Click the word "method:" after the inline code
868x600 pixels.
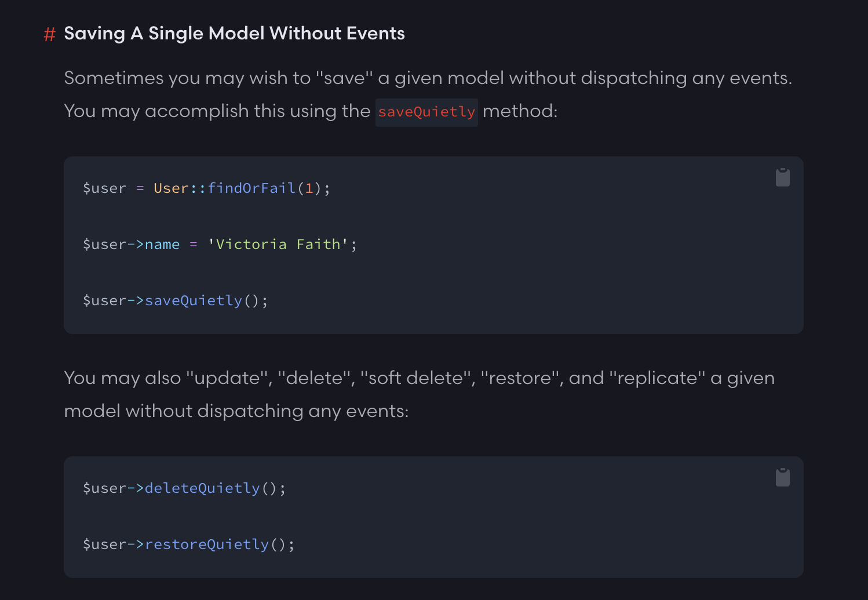pos(520,111)
